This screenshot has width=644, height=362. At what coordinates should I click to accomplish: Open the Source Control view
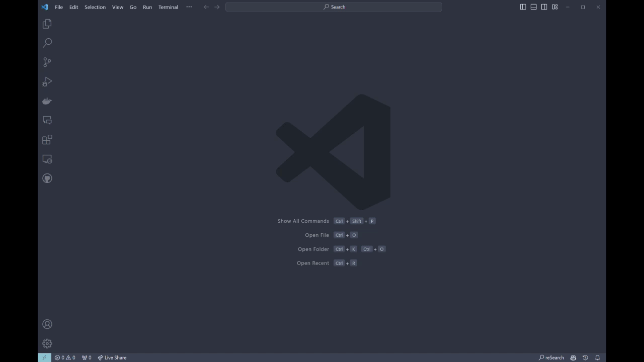(47, 62)
